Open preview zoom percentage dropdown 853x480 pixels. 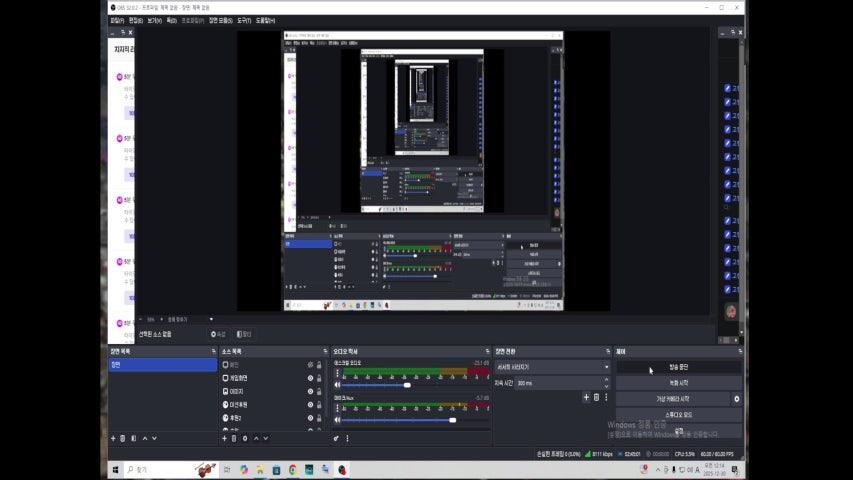pos(153,319)
